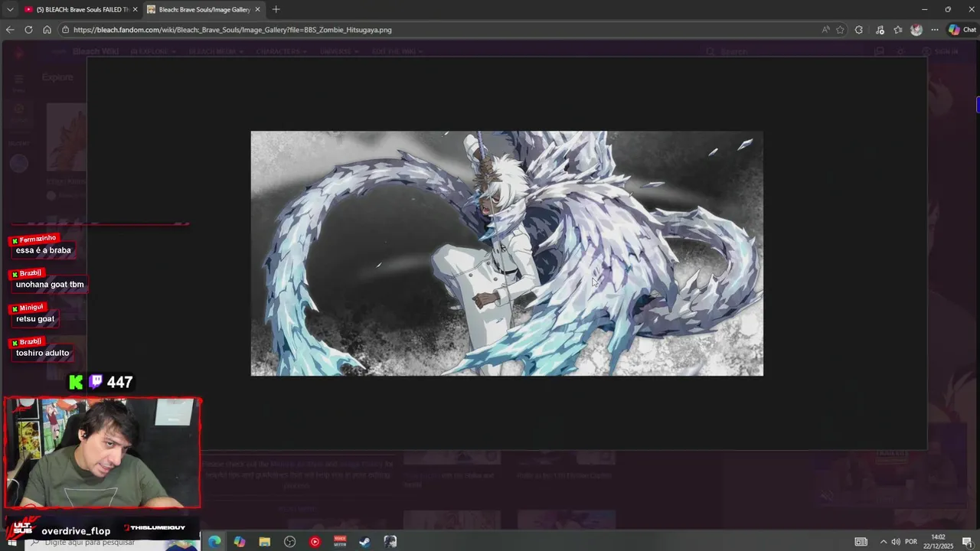
Task: Click the Twitch icon beside viewer count
Action: [x=96, y=382]
